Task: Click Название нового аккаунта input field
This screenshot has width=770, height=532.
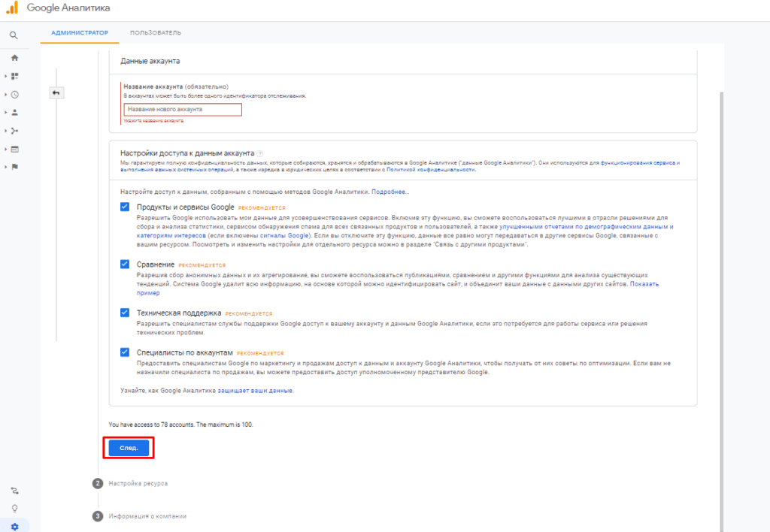Action: pos(183,110)
